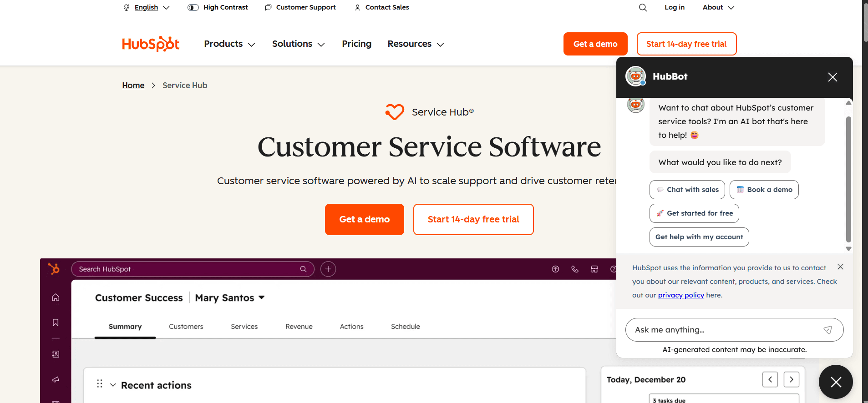Switch to the Actions tab
868x403 pixels.
coord(351,327)
